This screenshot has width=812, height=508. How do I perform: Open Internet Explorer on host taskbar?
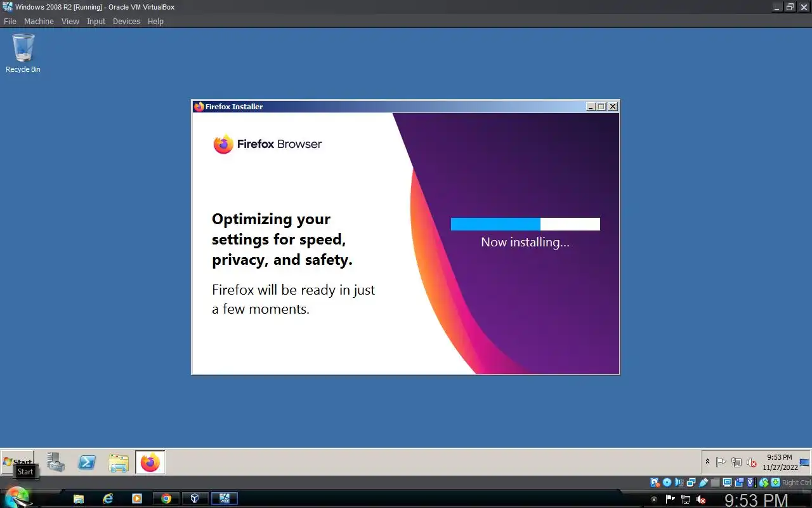tap(108, 498)
